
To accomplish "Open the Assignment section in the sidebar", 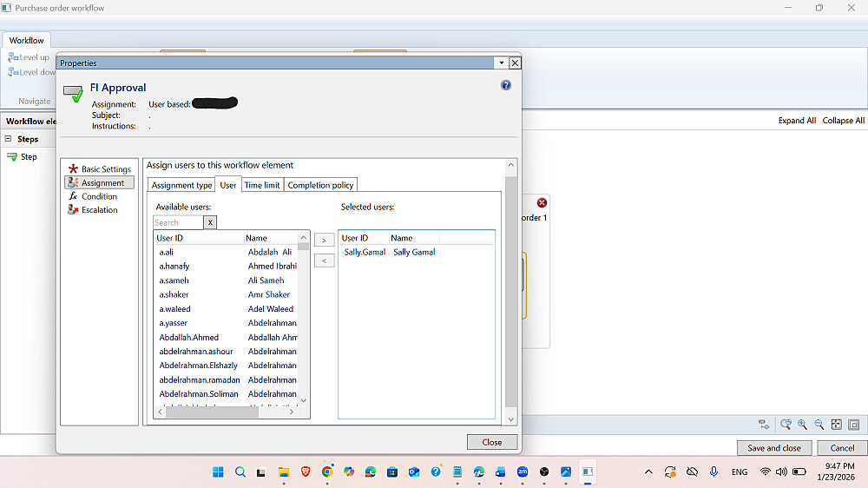I will tap(100, 183).
